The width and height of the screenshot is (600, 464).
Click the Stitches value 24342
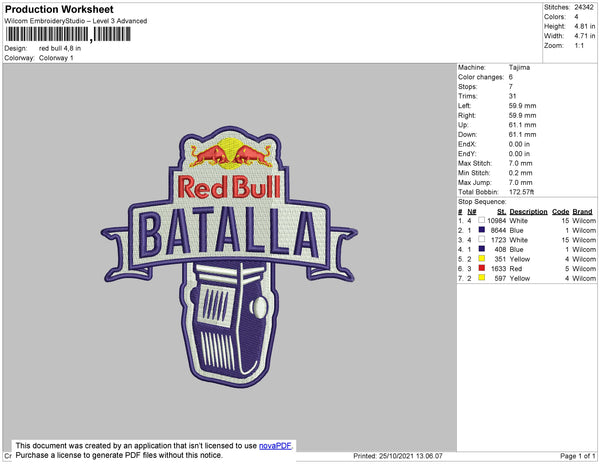[x=584, y=7]
